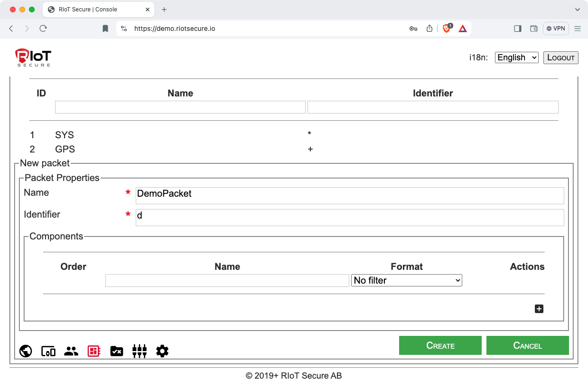Expand the Format 'No filter' dropdown

pos(407,280)
